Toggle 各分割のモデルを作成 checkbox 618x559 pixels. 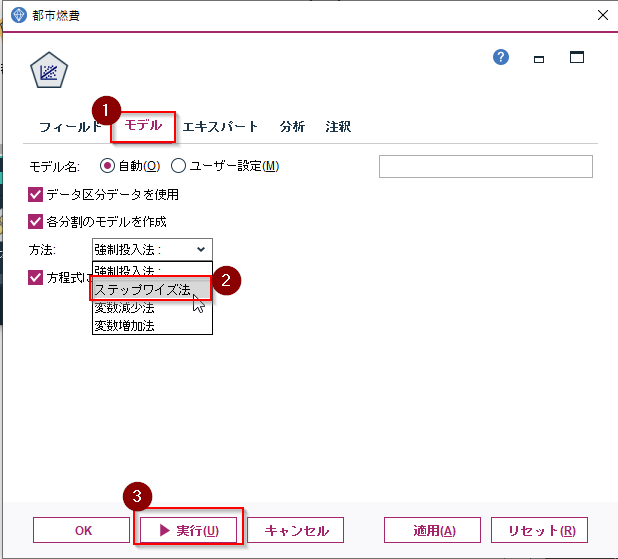click(x=35, y=222)
